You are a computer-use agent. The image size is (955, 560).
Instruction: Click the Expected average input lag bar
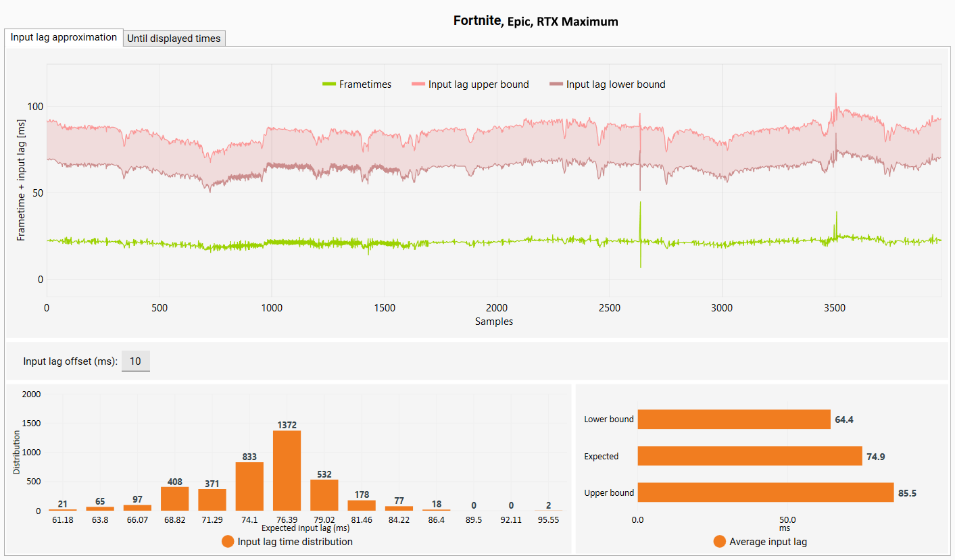[x=750, y=456]
